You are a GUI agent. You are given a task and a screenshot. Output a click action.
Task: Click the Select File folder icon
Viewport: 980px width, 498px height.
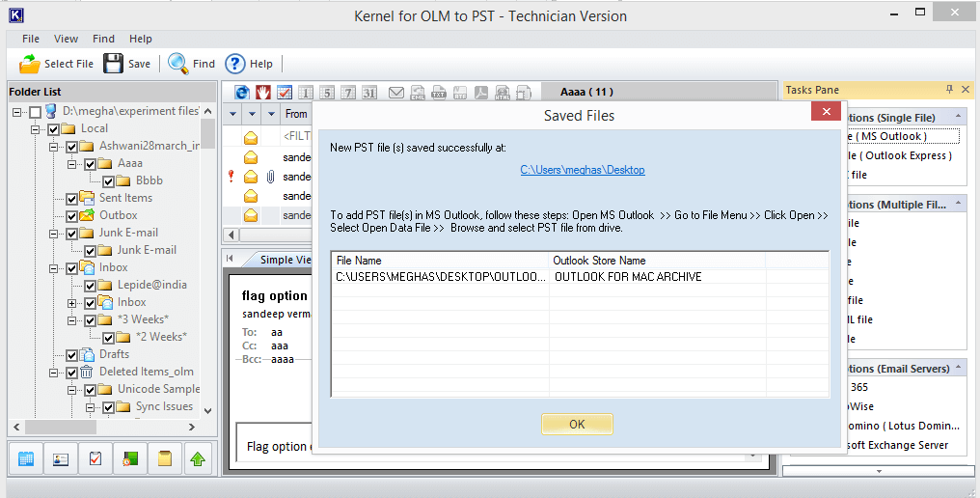coord(29,64)
